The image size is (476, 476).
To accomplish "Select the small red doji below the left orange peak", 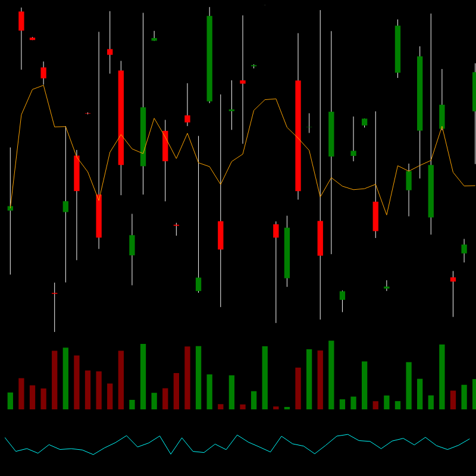I will 55,293.
